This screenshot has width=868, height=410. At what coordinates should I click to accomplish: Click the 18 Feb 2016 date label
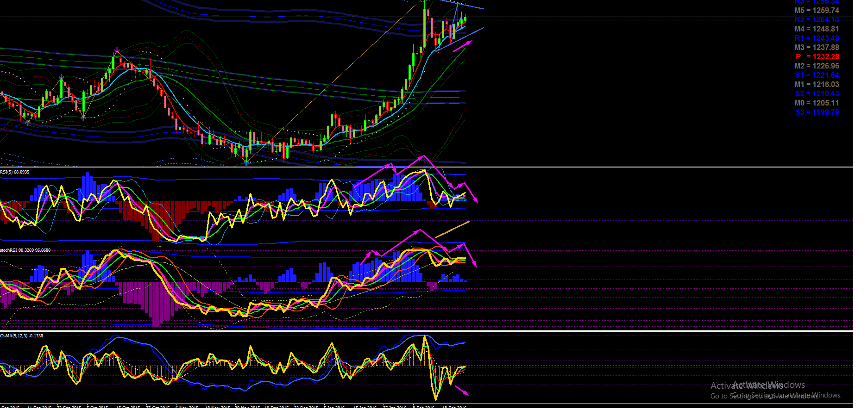click(x=454, y=407)
